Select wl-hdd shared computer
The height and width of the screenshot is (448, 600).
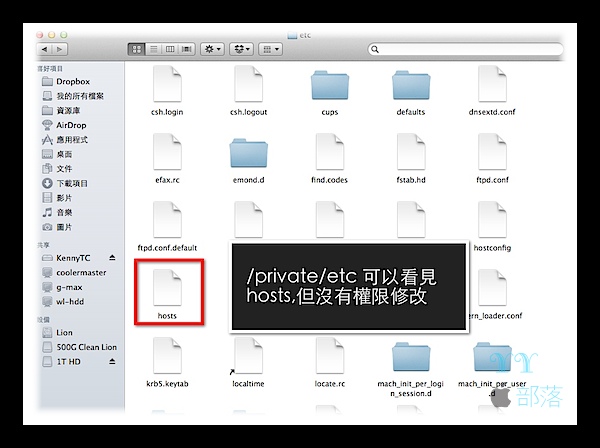(62, 301)
